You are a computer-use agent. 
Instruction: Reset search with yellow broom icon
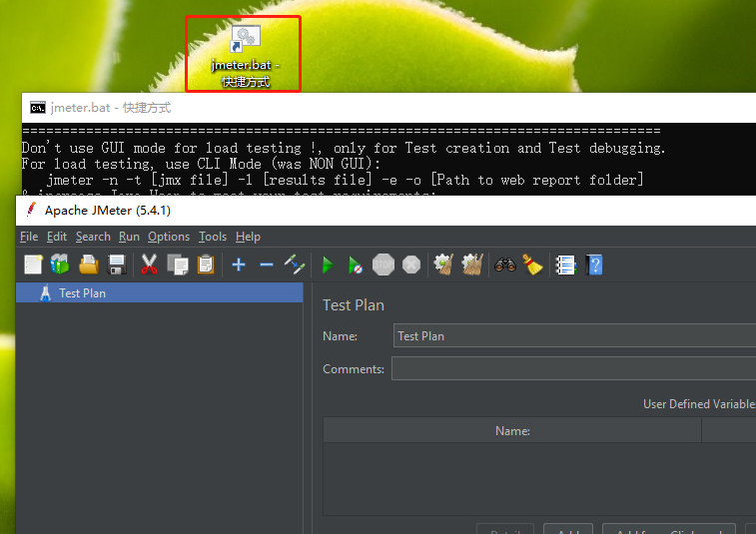[x=532, y=265]
